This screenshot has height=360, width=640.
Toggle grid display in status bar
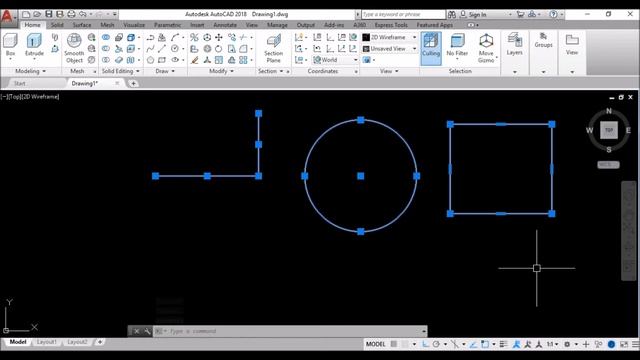click(x=394, y=344)
